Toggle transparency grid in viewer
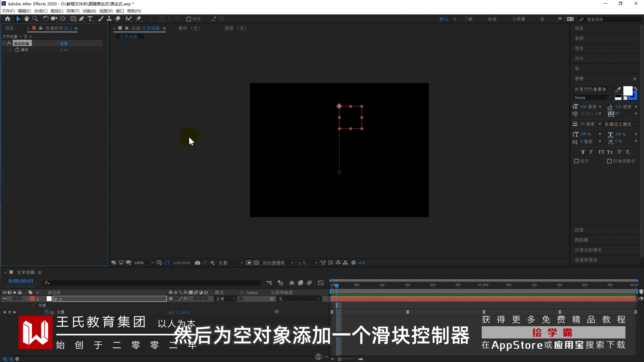This screenshot has width=644, height=362. tap(256, 263)
